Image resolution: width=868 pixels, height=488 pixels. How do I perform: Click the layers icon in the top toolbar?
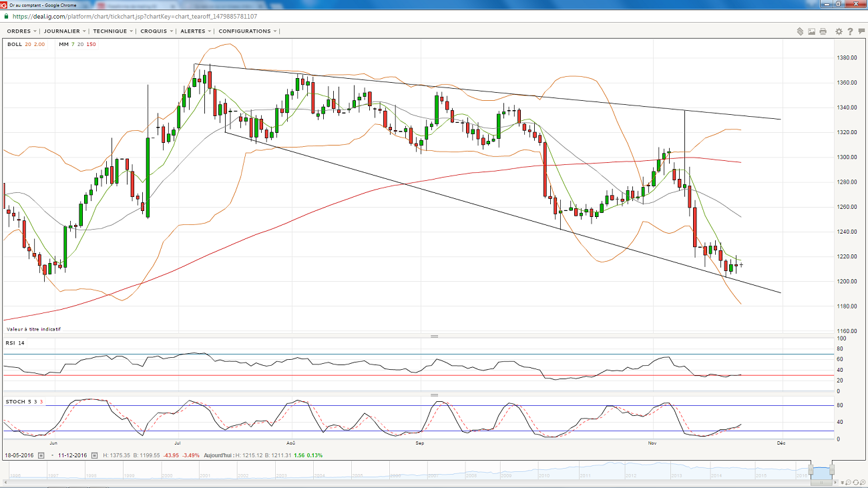(x=800, y=31)
